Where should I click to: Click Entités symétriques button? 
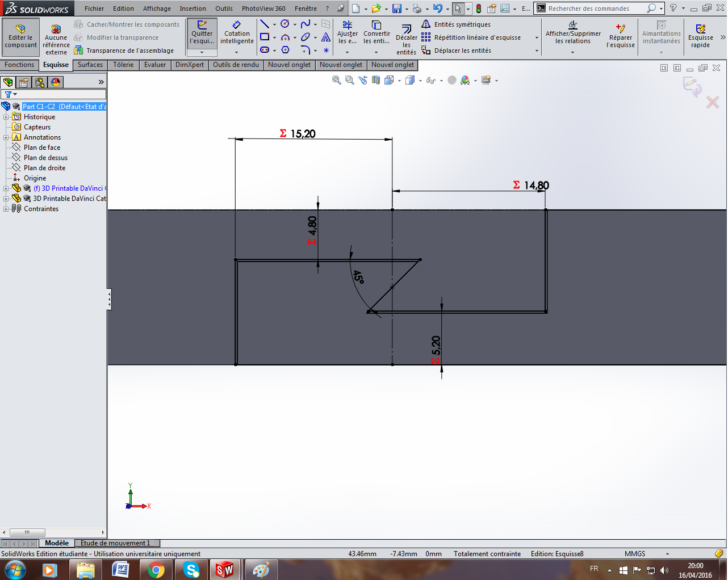(x=456, y=24)
